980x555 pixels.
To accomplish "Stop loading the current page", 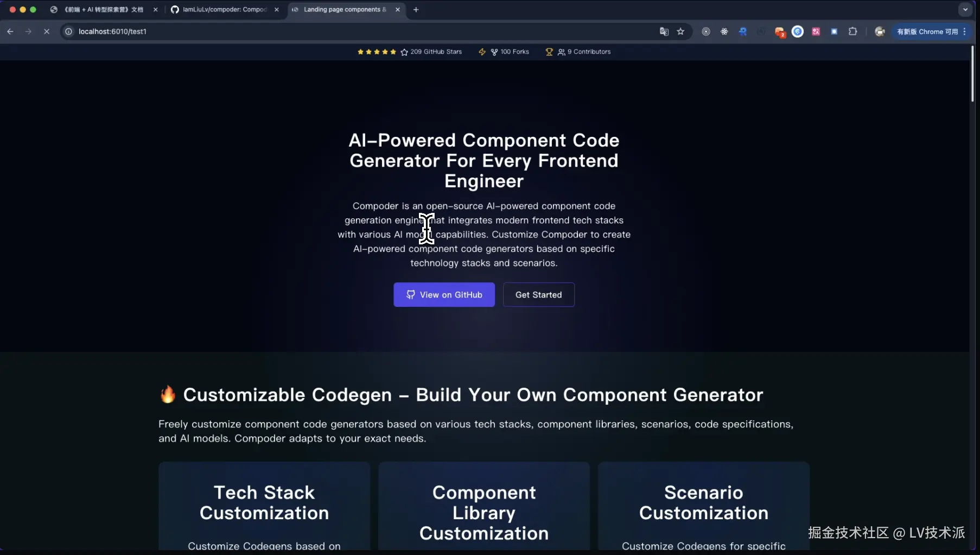I will (47, 31).
